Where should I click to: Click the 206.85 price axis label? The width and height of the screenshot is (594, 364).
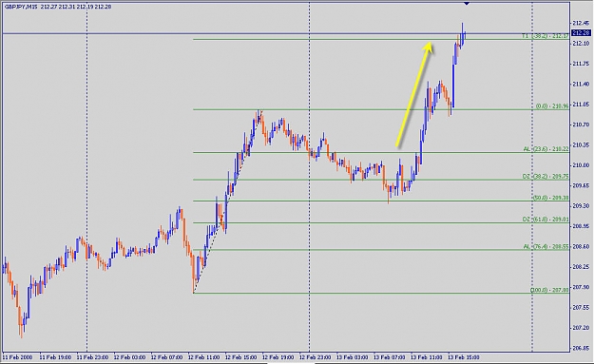pos(581,348)
